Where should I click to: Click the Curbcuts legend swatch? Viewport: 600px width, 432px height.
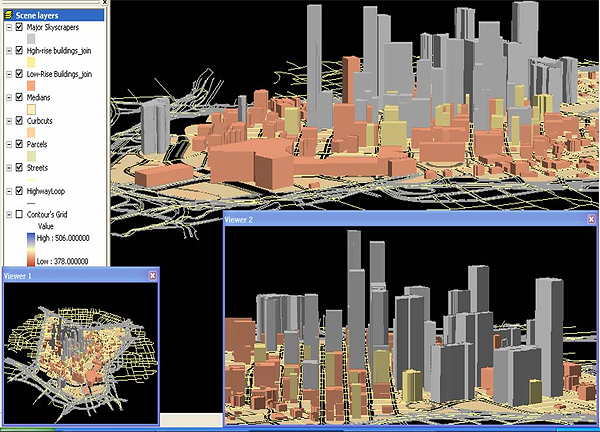(31, 132)
